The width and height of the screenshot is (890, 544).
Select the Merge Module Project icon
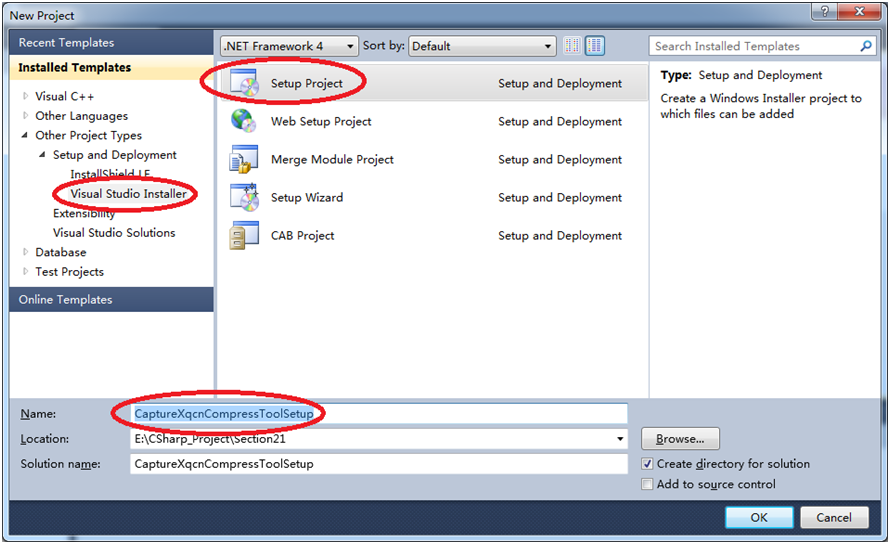(244, 159)
